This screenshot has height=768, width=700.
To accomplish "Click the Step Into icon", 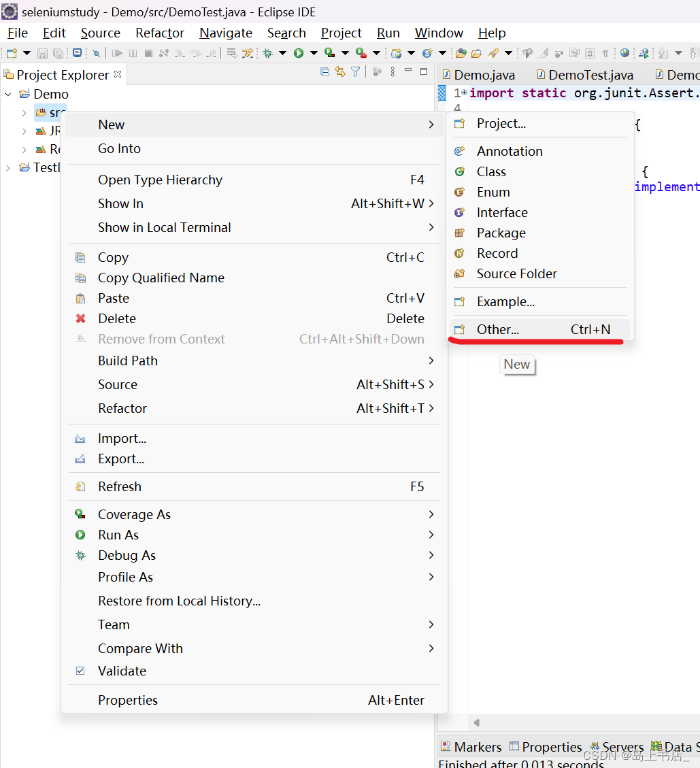I will (180, 53).
